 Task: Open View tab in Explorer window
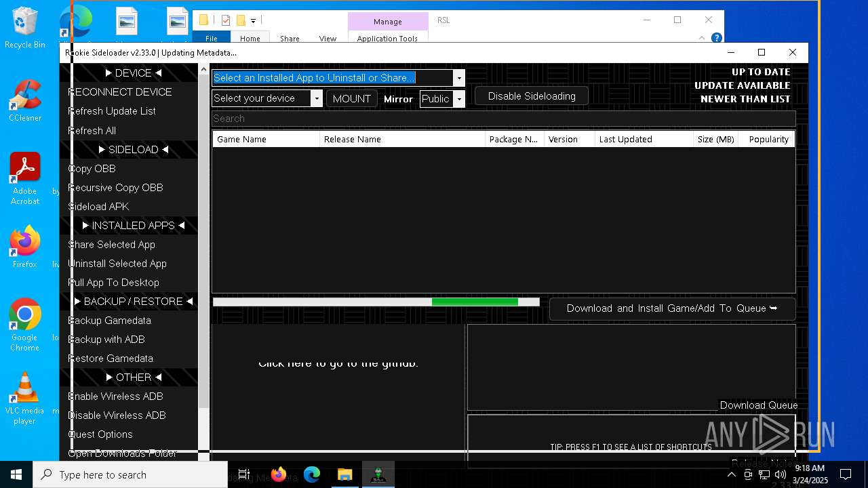coord(328,39)
